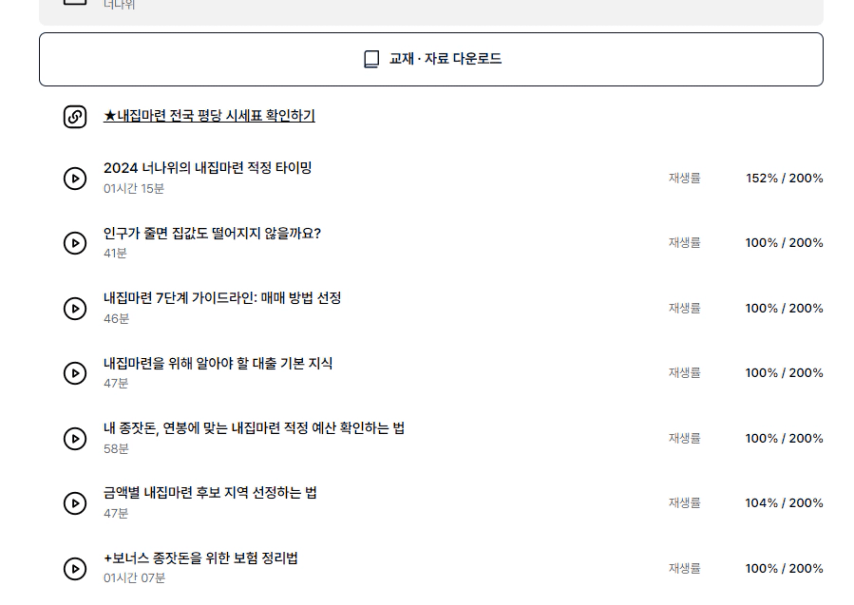Click 100% / 200% in 7단계 가이드라인 row
The height and width of the screenshot is (605, 854).
pos(784,308)
